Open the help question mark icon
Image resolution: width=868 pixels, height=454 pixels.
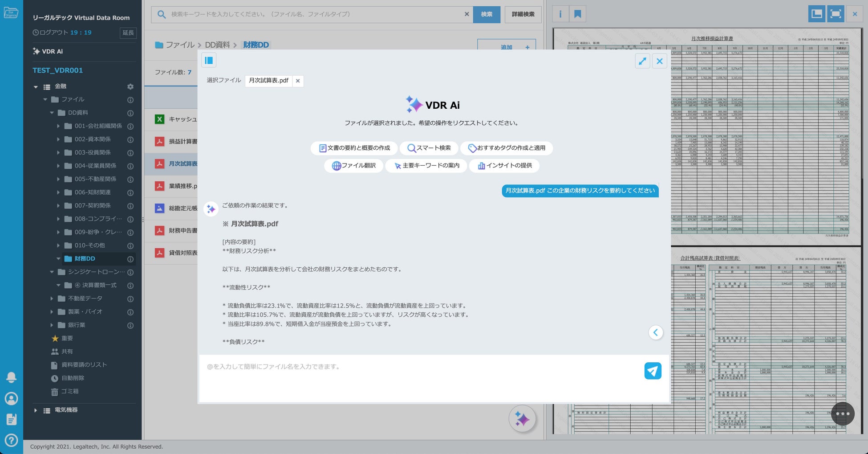[11, 440]
